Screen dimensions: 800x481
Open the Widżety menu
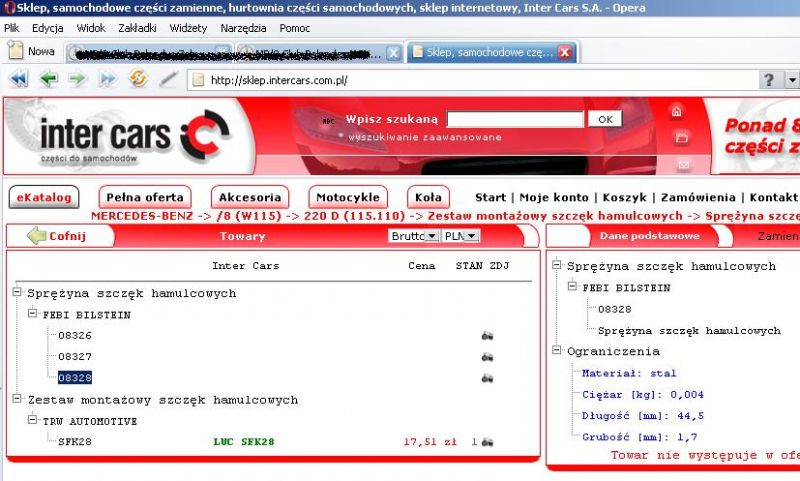click(188, 28)
